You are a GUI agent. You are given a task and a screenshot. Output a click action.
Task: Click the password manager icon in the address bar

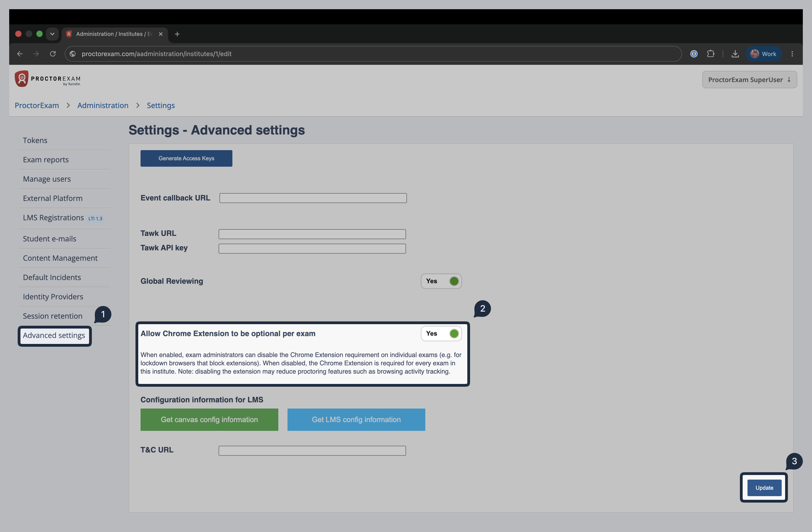pyautogui.click(x=694, y=54)
